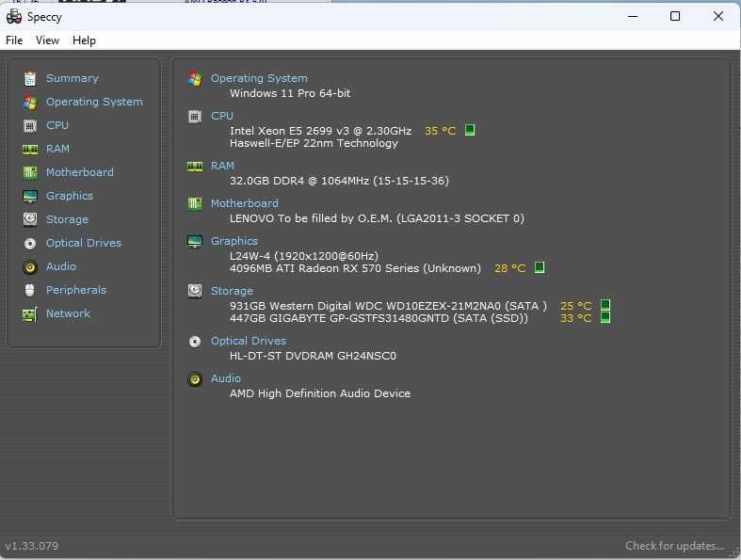Click the Summary clipboard icon in sidebar

[x=30, y=78]
